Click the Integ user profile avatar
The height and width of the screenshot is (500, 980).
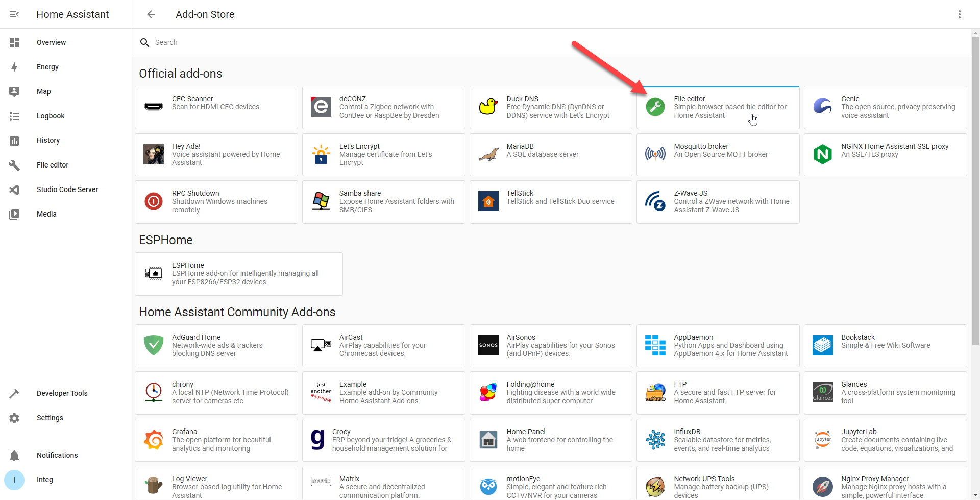tap(14, 480)
